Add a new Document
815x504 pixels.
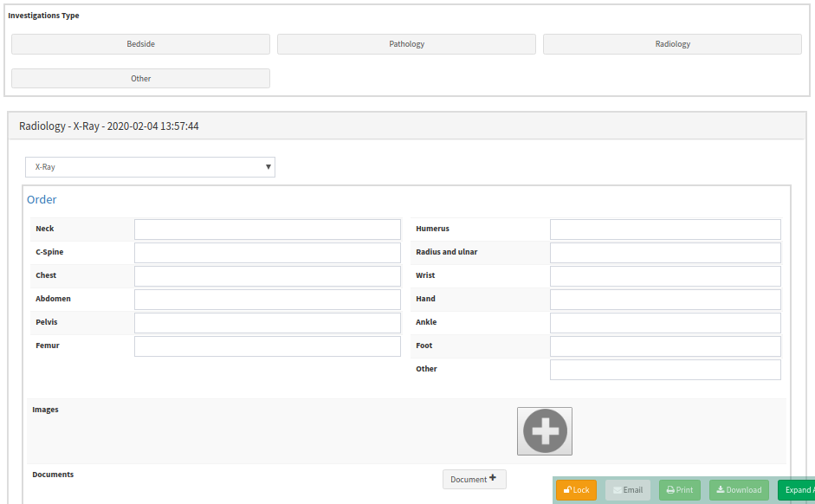(474, 479)
